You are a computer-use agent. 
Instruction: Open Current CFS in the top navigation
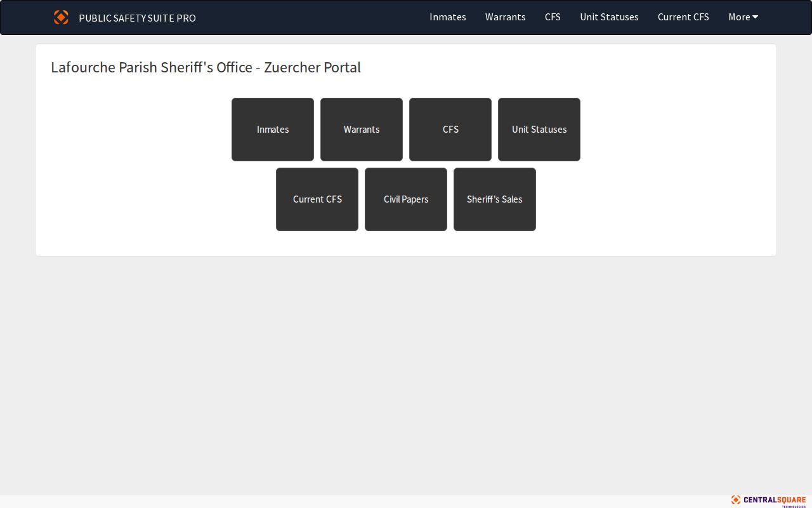[683, 17]
